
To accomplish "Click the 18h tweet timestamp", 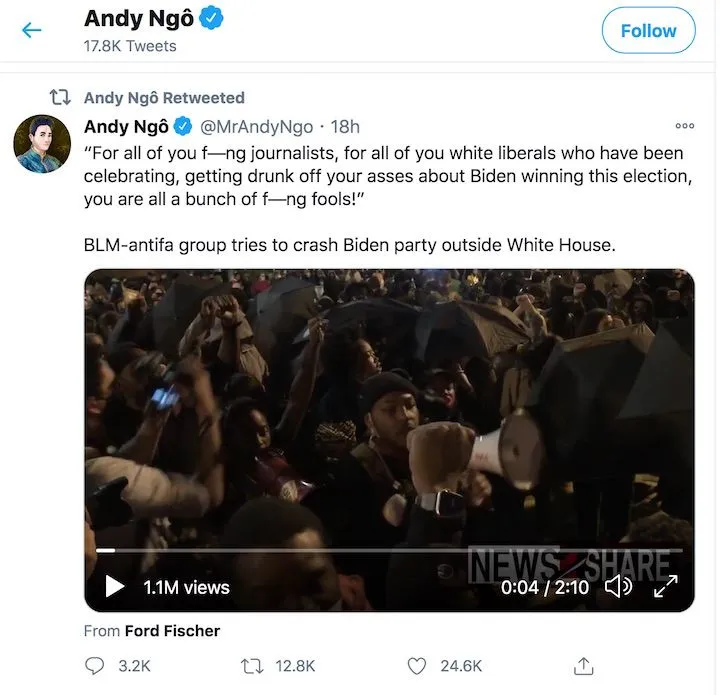I will coord(345,127).
